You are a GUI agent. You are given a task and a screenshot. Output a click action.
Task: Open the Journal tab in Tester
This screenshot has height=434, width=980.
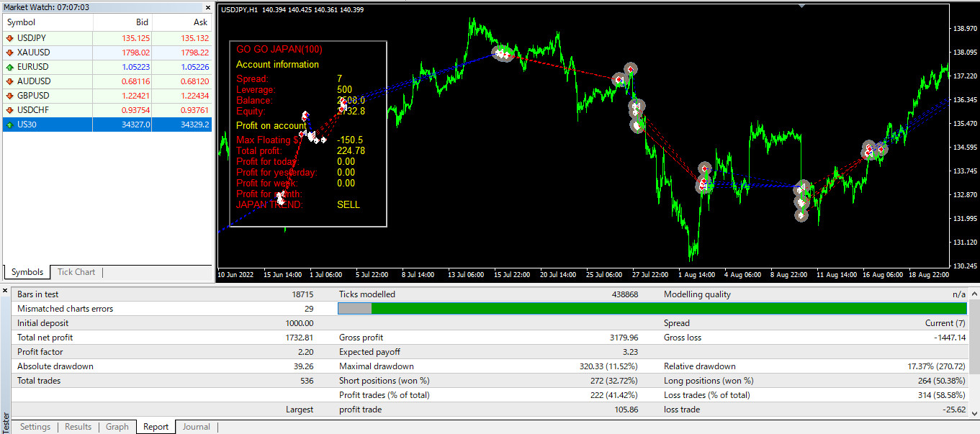click(196, 427)
